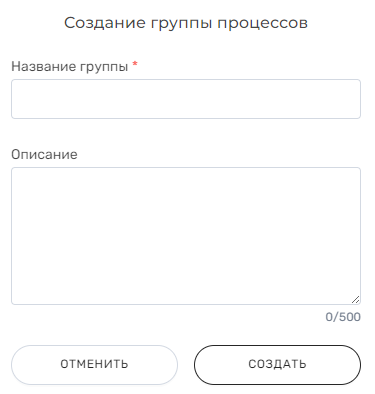Click the 0/500 character counter
375x394 pixels.
coord(343,317)
